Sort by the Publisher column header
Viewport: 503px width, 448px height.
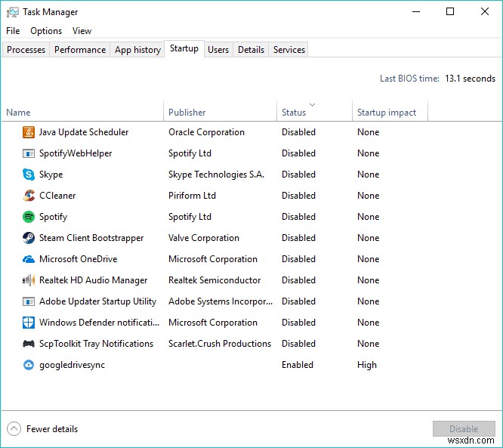click(x=220, y=111)
